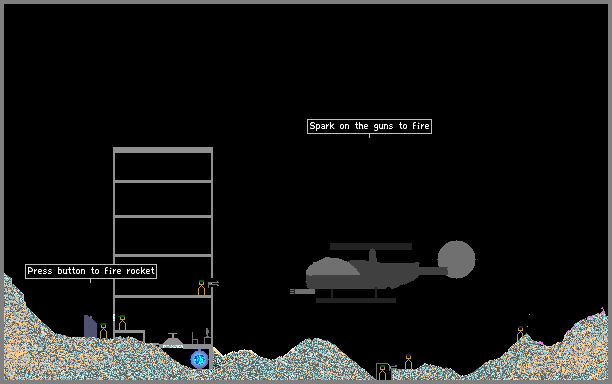Click the gray dome machine inside the building
This screenshot has width=612, height=384.
pos(173,340)
